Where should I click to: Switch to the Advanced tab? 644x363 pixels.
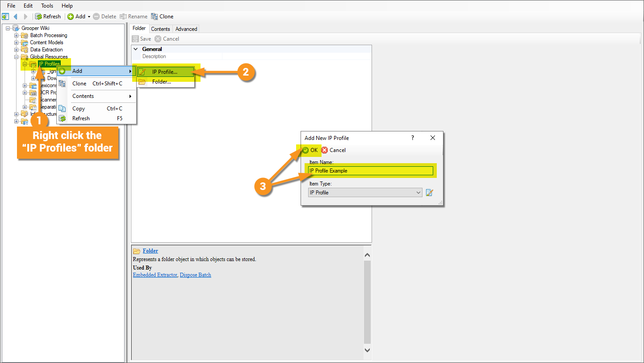pos(186,29)
